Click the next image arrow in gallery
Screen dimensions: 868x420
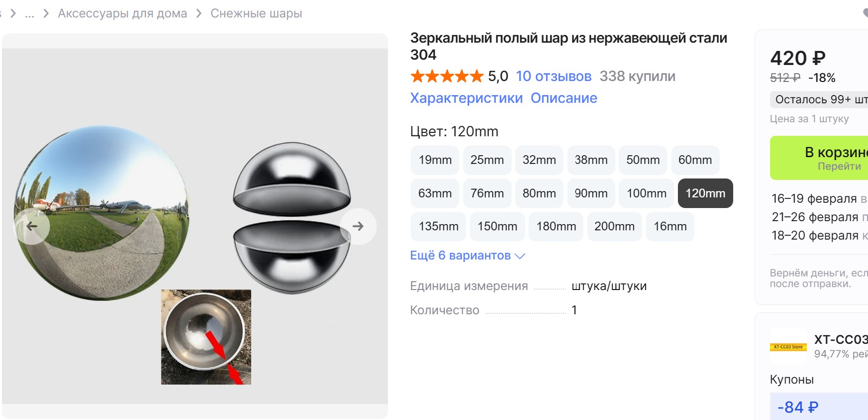[x=358, y=226]
